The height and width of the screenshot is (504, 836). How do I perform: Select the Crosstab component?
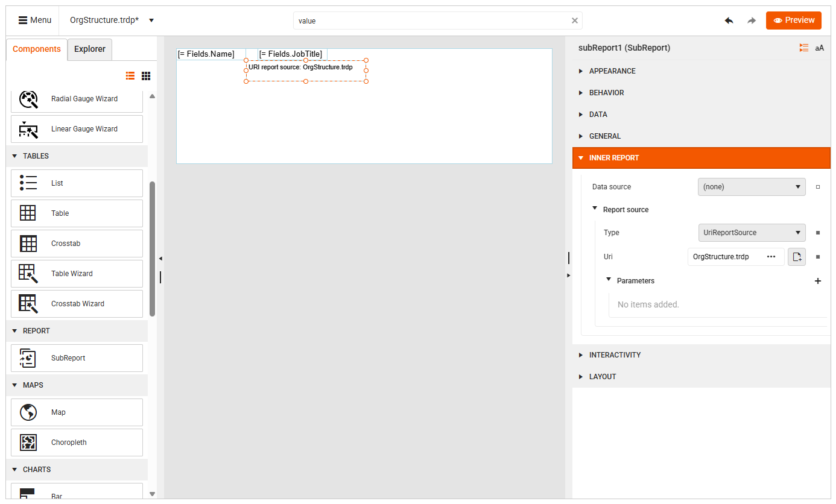click(x=77, y=244)
